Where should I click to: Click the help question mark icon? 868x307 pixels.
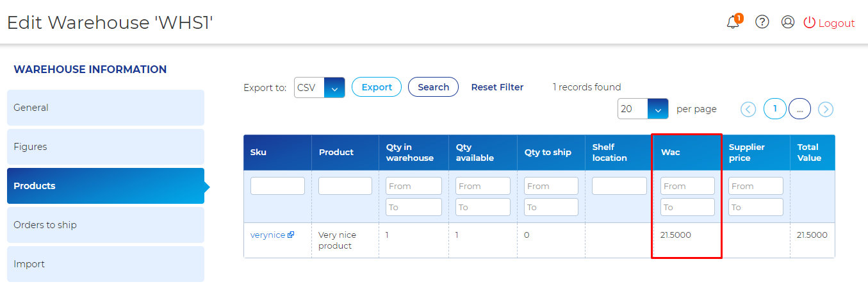pos(762,22)
